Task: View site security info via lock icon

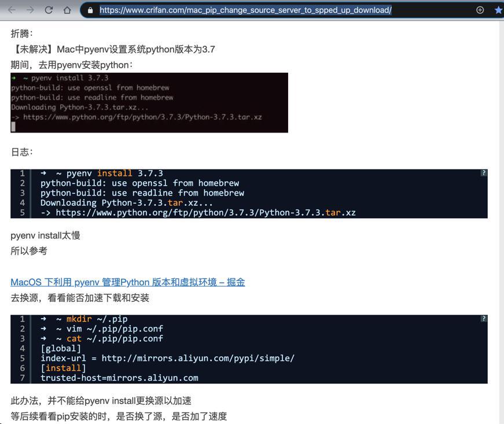Action: point(90,10)
